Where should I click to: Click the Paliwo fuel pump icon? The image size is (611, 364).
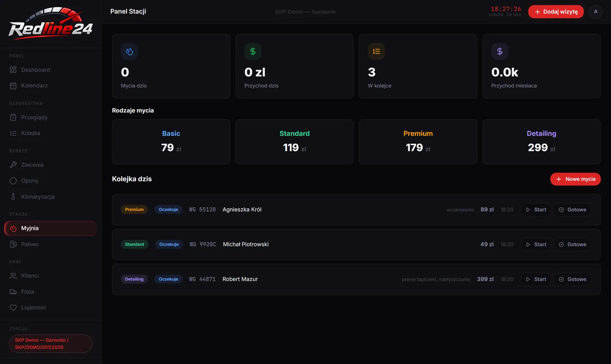click(x=13, y=244)
